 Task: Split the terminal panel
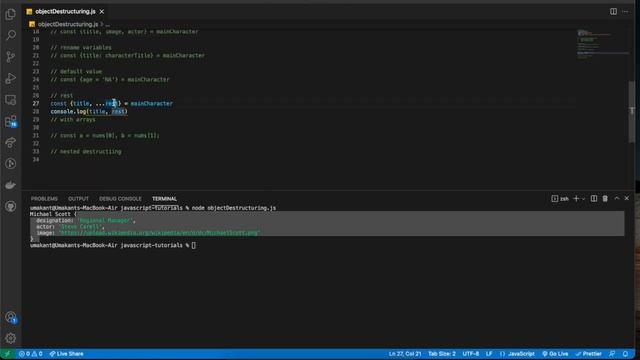pyautogui.click(x=594, y=199)
